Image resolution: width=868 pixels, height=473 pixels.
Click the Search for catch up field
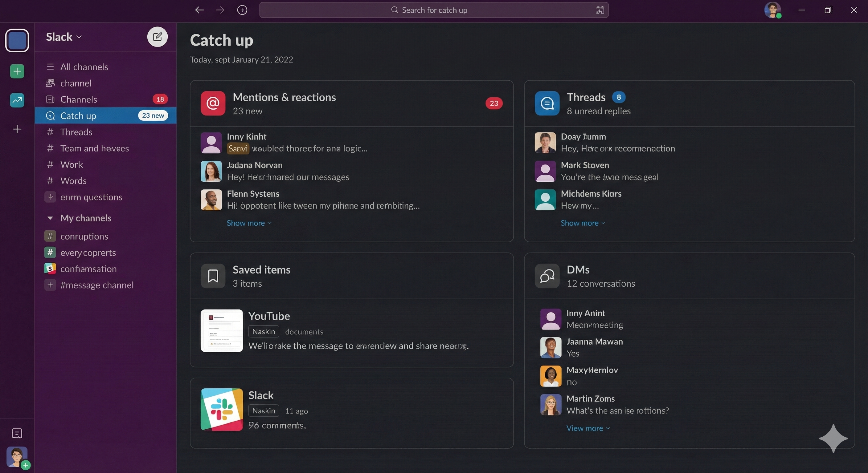tap(433, 10)
